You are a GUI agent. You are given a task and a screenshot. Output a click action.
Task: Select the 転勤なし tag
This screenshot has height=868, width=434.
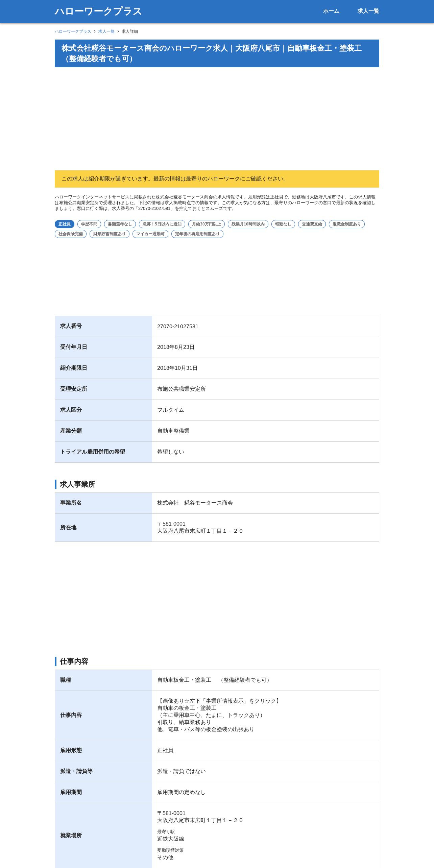(283, 224)
